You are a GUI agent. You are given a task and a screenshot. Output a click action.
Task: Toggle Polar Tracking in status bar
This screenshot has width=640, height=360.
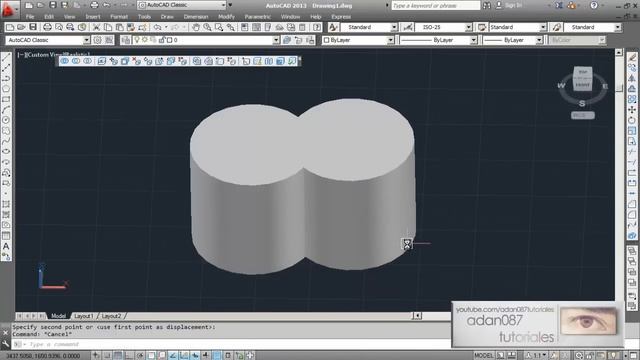pyautogui.click(x=140, y=356)
